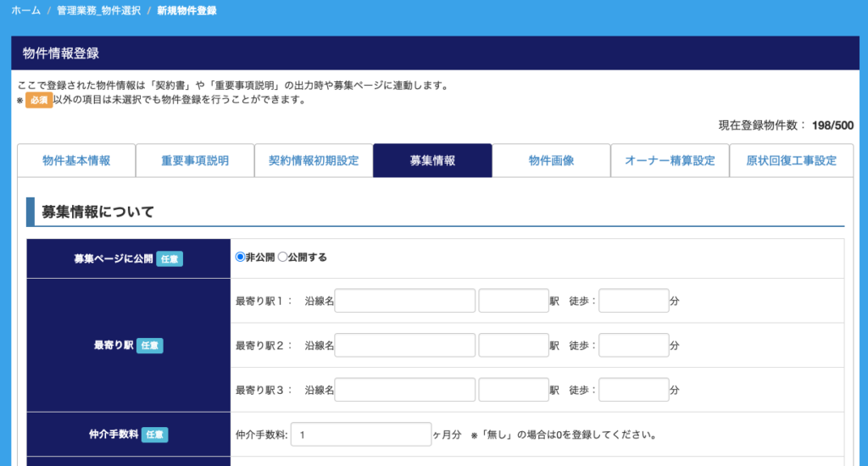Screen dimensions: 868x466
Task: Focus the 最寄り駅2 徒歩 minutes field
Action: [x=633, y=345]
